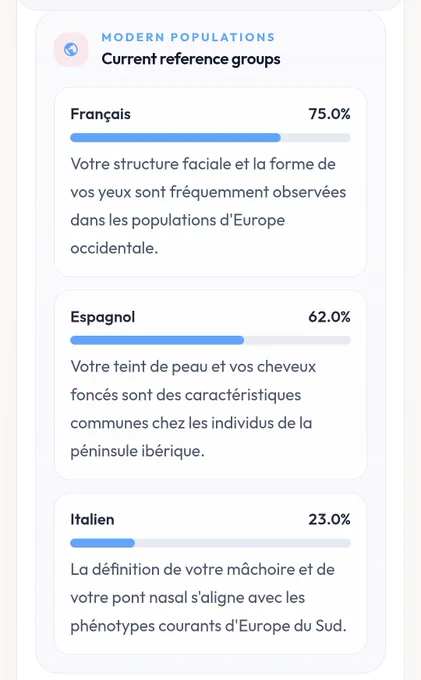
Task: Click the Italien description about Europe du Sud
Action: point(208,598)
